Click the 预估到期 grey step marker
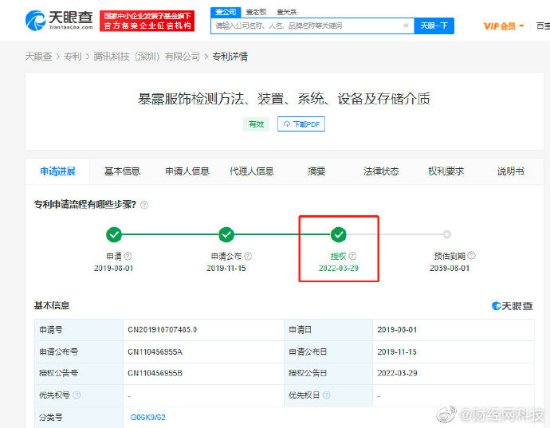This screenshot has width=550, height=428. click(x=447, y=234)
